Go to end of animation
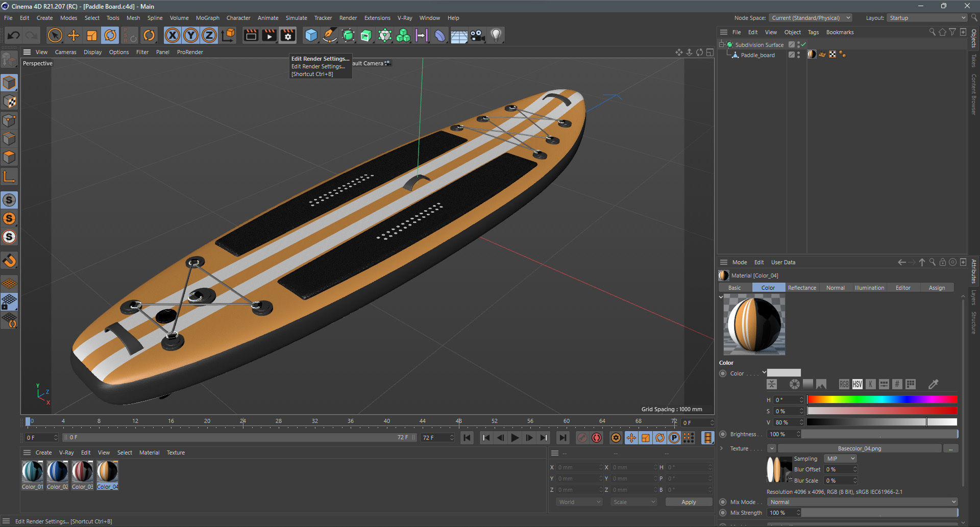Screen dimensions: 980x527 [x=562, y=438]
